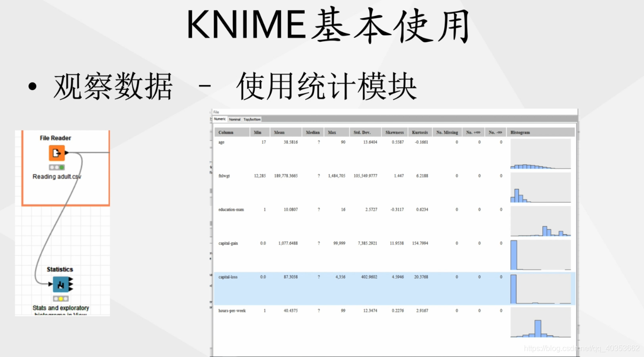
Task: Select the capital-loss row
Action: [394, 289]
